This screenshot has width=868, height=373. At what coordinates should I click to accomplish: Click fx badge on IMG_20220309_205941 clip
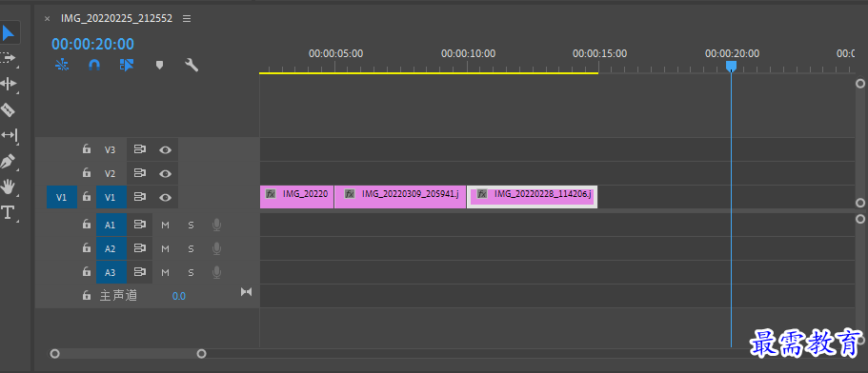click(350, 194)
